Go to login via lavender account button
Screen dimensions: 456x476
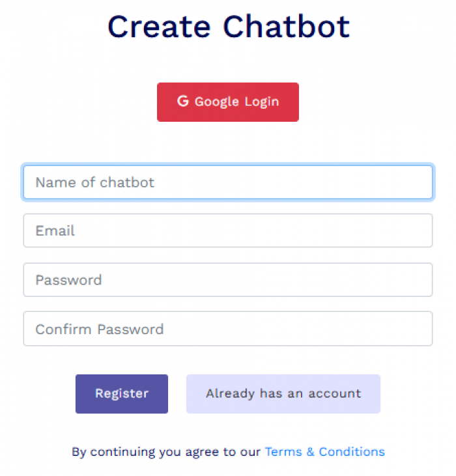coord(283,394)
